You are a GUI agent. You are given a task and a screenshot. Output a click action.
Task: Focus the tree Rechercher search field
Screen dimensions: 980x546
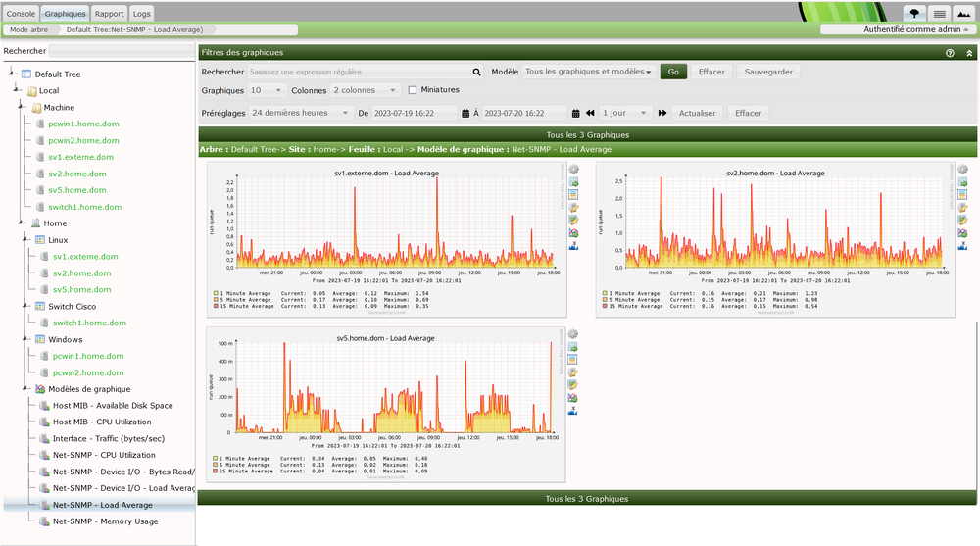122,51
